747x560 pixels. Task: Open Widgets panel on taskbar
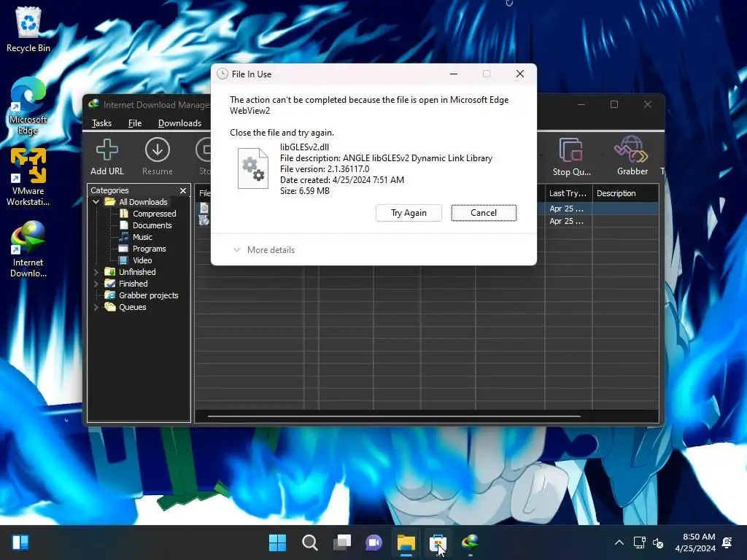(20, 542)
